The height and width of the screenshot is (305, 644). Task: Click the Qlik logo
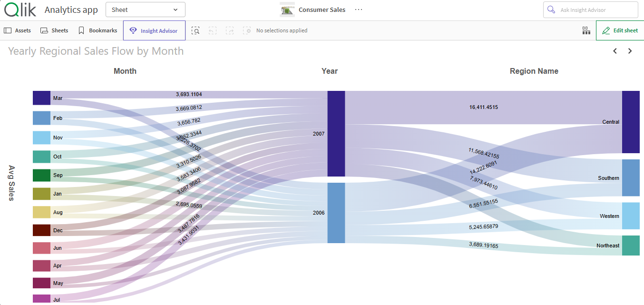20,10
